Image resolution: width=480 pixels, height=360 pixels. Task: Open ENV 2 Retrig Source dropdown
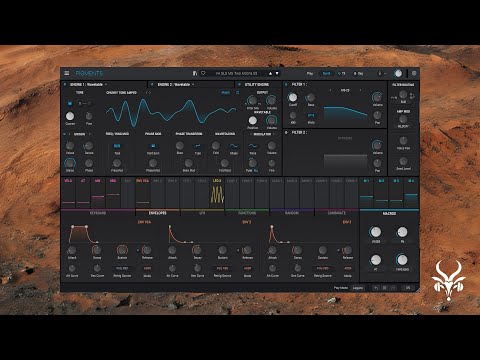tap(222, 268)
